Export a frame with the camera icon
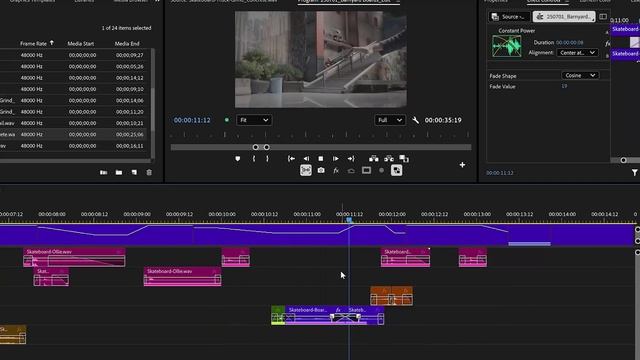This screenshot has height=360, width=640. pos(321,170)
